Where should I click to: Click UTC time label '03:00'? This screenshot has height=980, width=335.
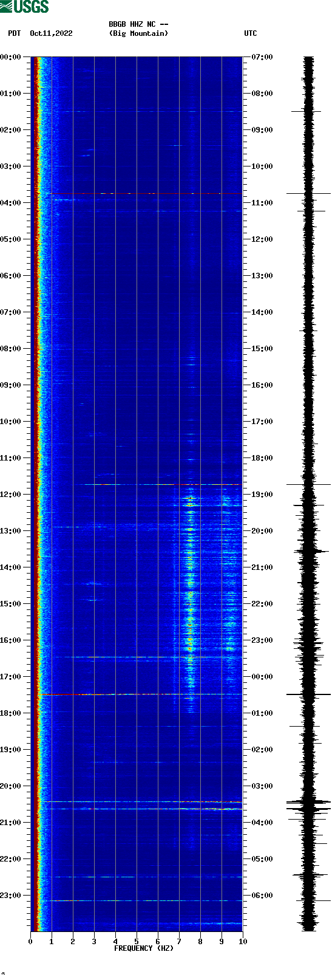pyautogui.click(x=262, y=786)
